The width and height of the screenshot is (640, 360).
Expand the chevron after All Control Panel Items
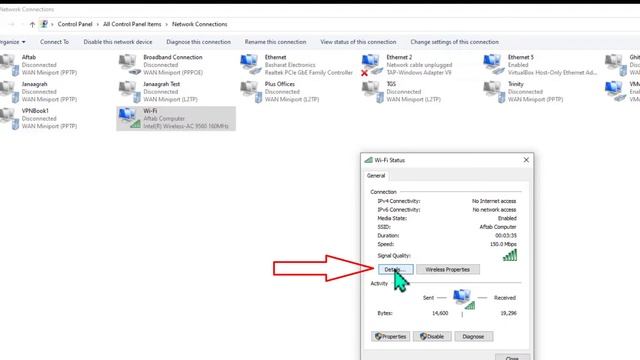[x=167, y=24]
